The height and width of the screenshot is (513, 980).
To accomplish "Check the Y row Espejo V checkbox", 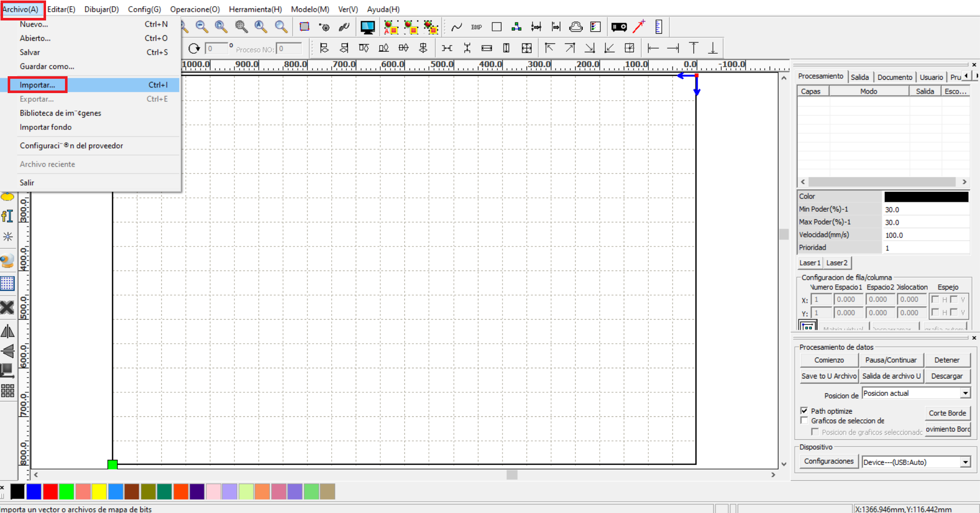I will [x=954, y=313].
